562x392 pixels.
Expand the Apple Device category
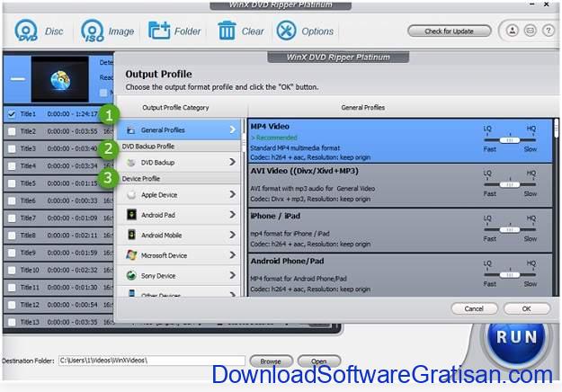(180, 194)
